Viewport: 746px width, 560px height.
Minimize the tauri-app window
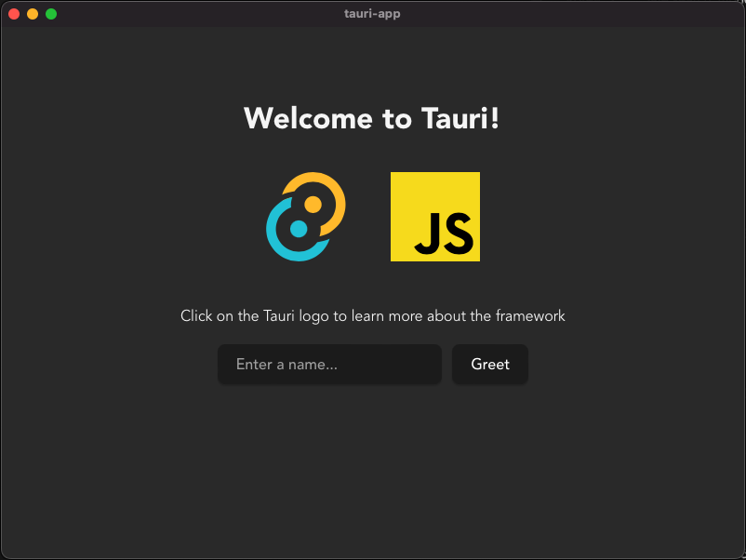pos(33,14)
